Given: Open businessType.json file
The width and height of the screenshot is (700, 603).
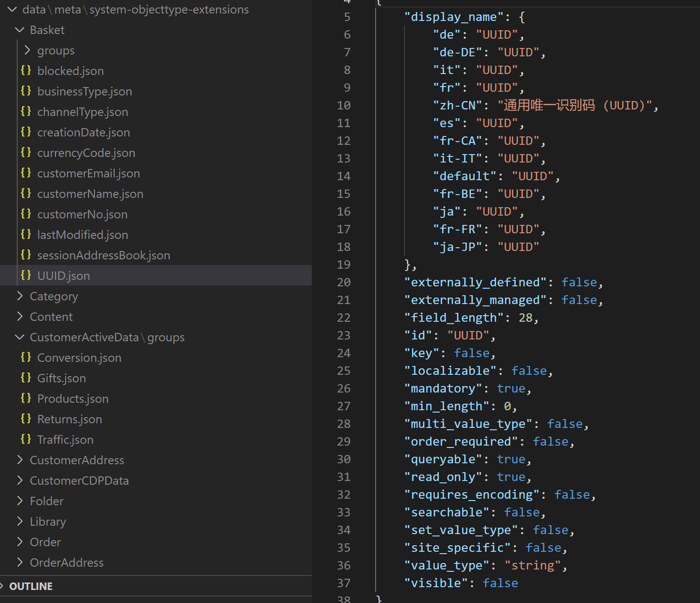Looking at the screenshot, I should click(x=85, y=91).
